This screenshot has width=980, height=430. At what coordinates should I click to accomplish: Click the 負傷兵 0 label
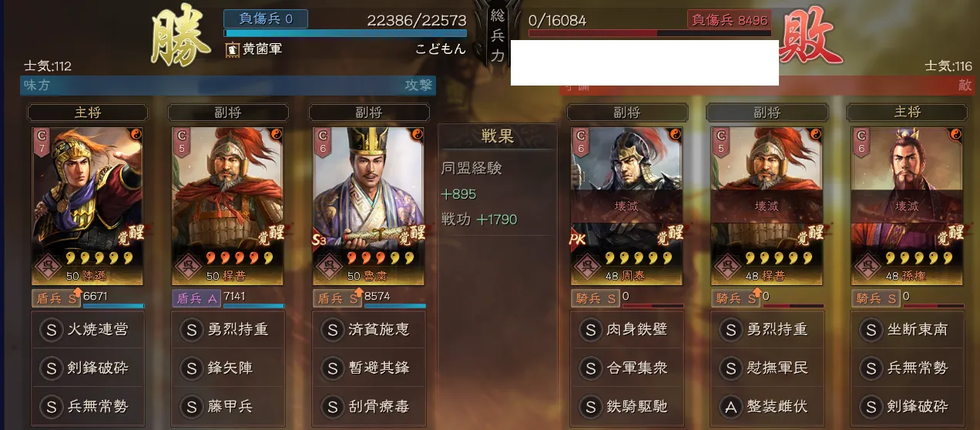pyautogui.click(x=266, y=18)
